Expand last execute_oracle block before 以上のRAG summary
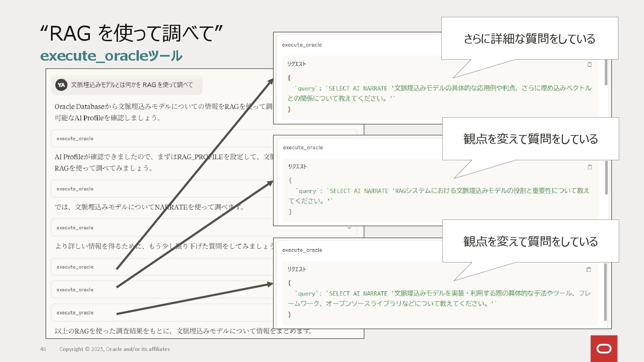Screen dimensions: 644x362 coord(75,313)
